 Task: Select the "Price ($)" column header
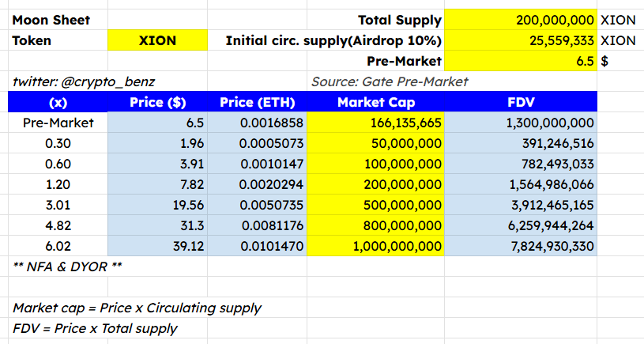[x=158, y=102]
